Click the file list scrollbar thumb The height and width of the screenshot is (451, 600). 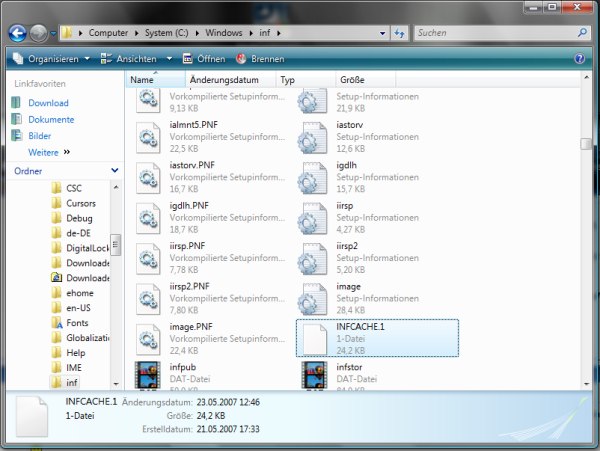(586, 144)
